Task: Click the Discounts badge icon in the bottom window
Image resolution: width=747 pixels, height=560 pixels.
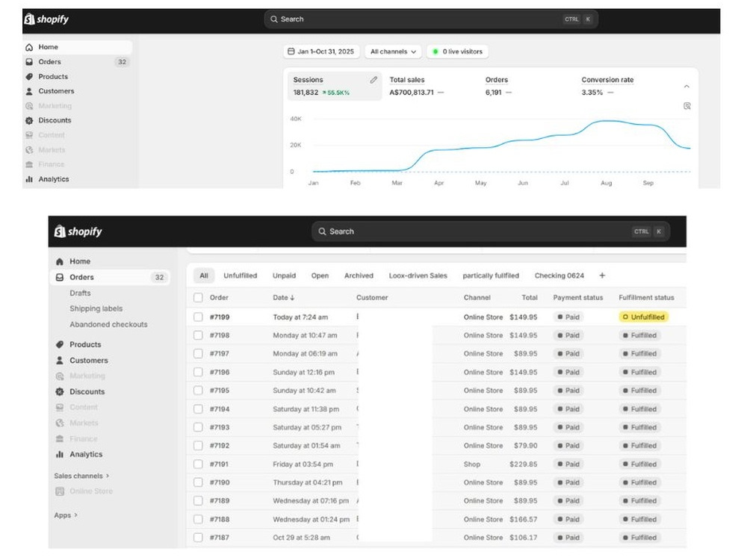Action: [60, 391]
